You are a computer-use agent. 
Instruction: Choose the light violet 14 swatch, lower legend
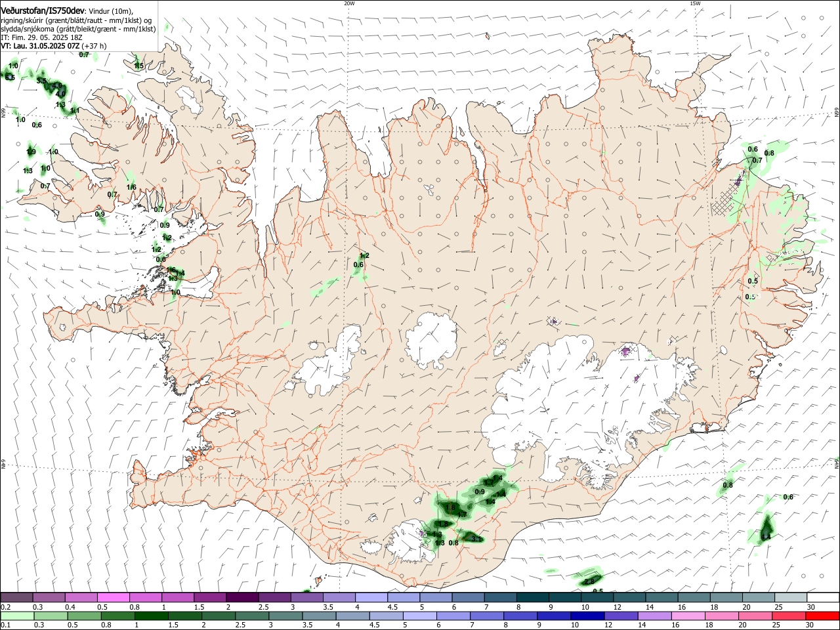point(655,616)
